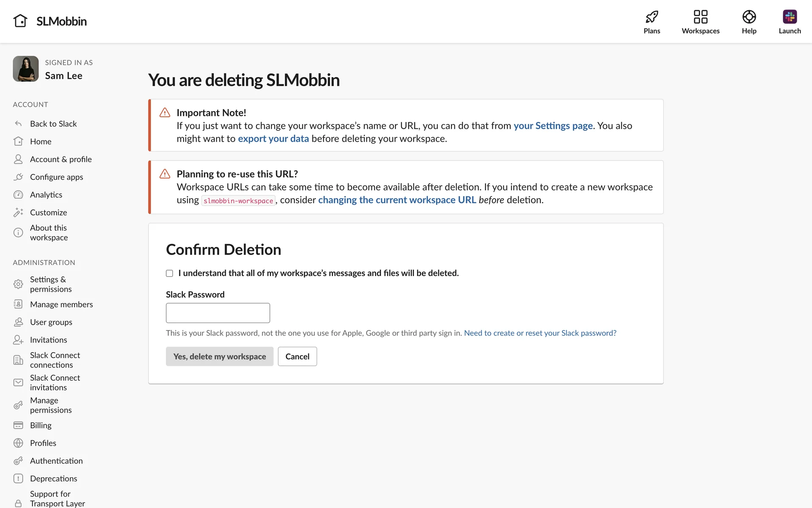Go to Account & profile page
The image size is (812, 508).
(60, 159)
